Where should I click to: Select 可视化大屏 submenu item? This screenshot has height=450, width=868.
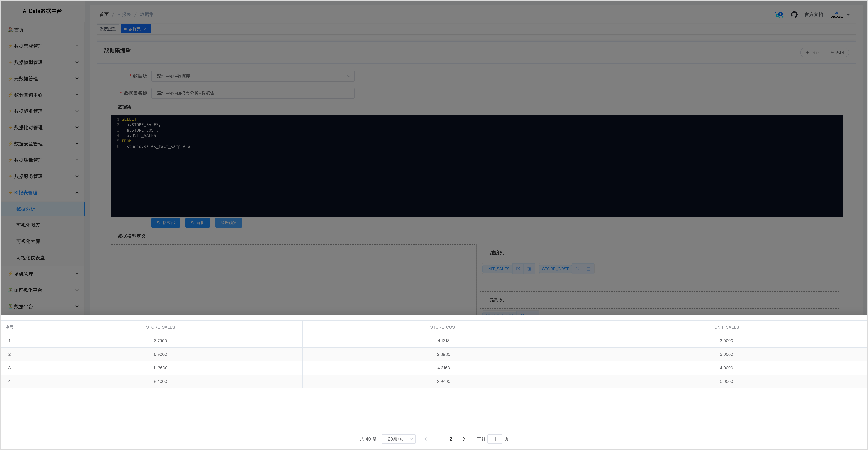click(x=42, y=241)
